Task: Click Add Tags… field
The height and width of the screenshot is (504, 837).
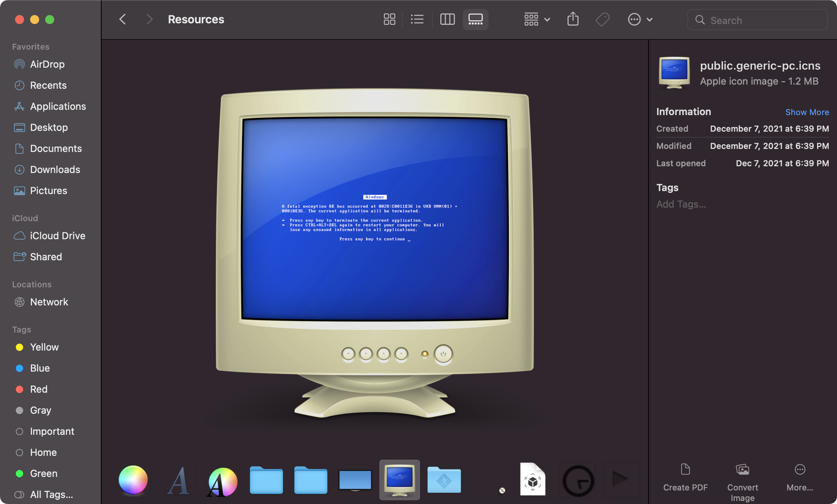Action: (x=681, y=204)
